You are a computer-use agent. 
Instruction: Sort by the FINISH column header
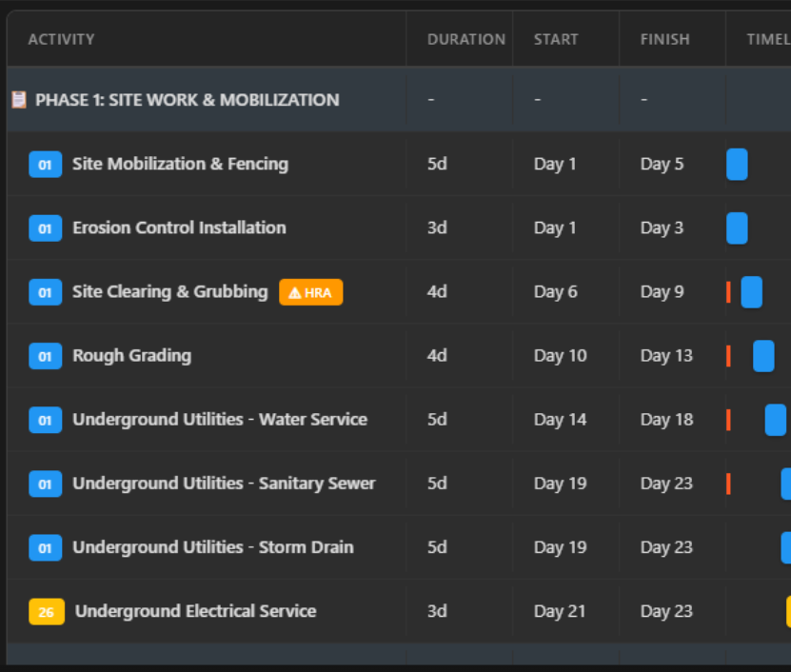click(x=664, y=39)
